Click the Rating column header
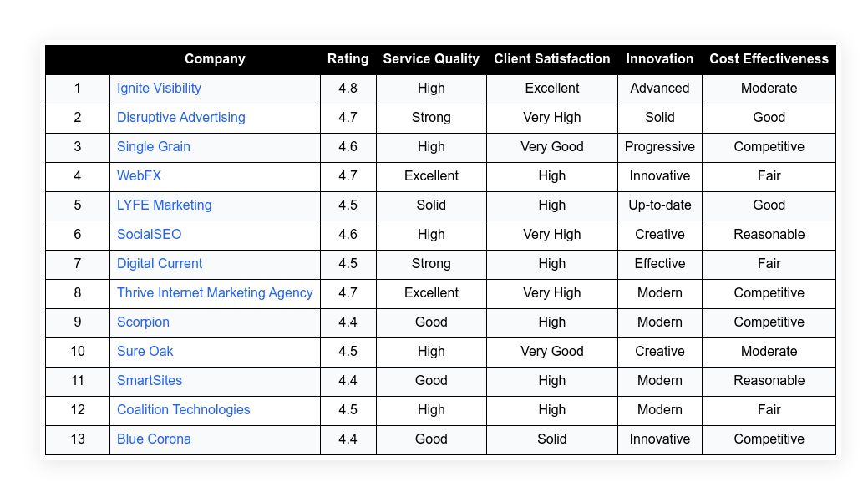Image resolution: width=868 pixels, height=487 pixels. coord(348,59)
